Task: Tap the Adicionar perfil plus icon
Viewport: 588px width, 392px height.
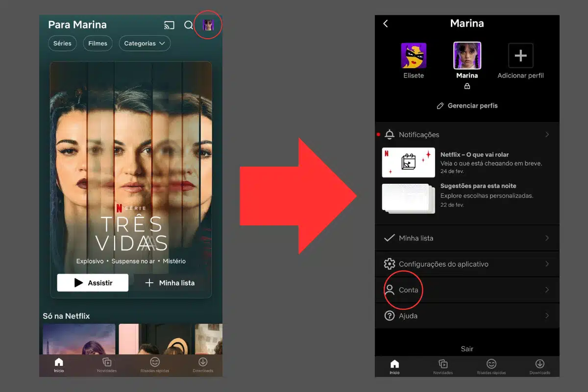Action: [x=520, y=55]
